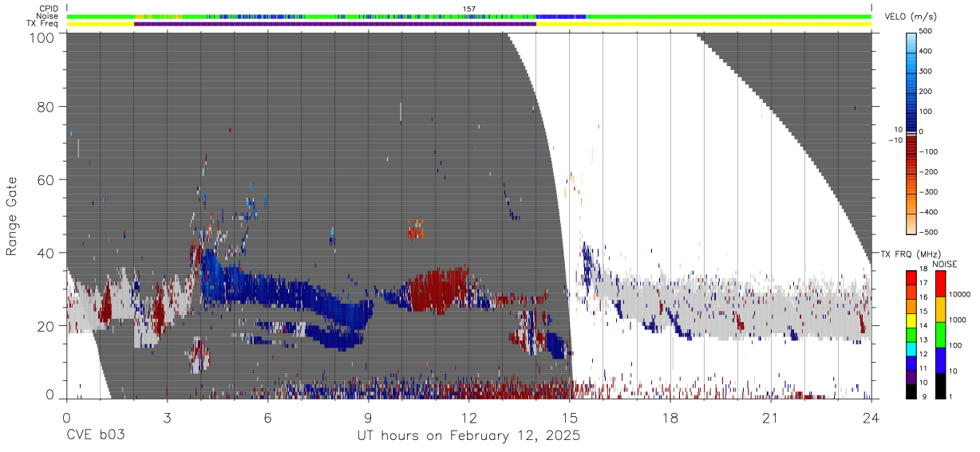
Task: Click the 21 tick on UT hours axis
Action: (770, 418)
